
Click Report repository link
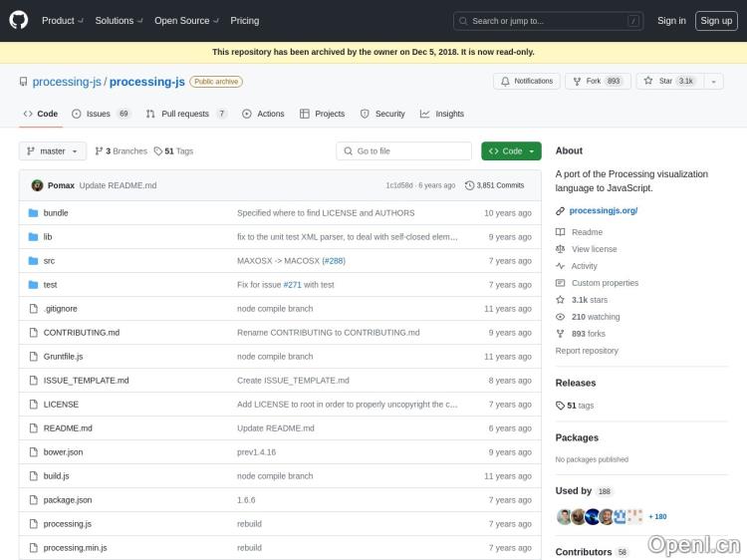[587, 351]
